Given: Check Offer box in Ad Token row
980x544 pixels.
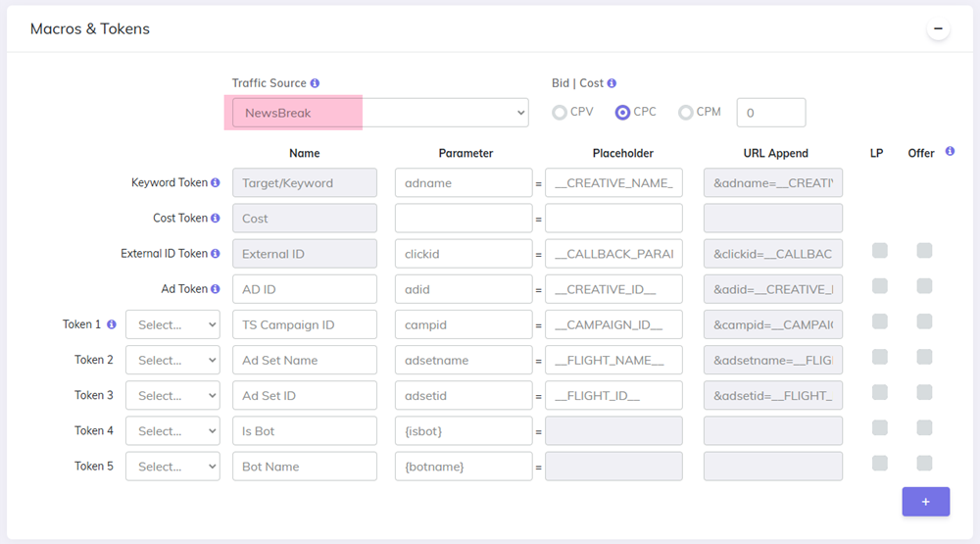Looking at the screenshot, I should (924, 286).
